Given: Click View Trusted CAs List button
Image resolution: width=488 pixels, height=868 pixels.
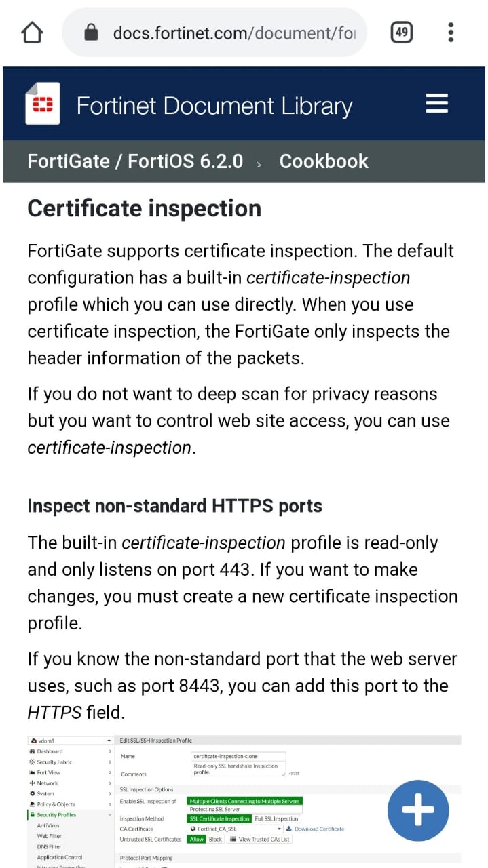Looking at the screenshot, I should [260, 839].
